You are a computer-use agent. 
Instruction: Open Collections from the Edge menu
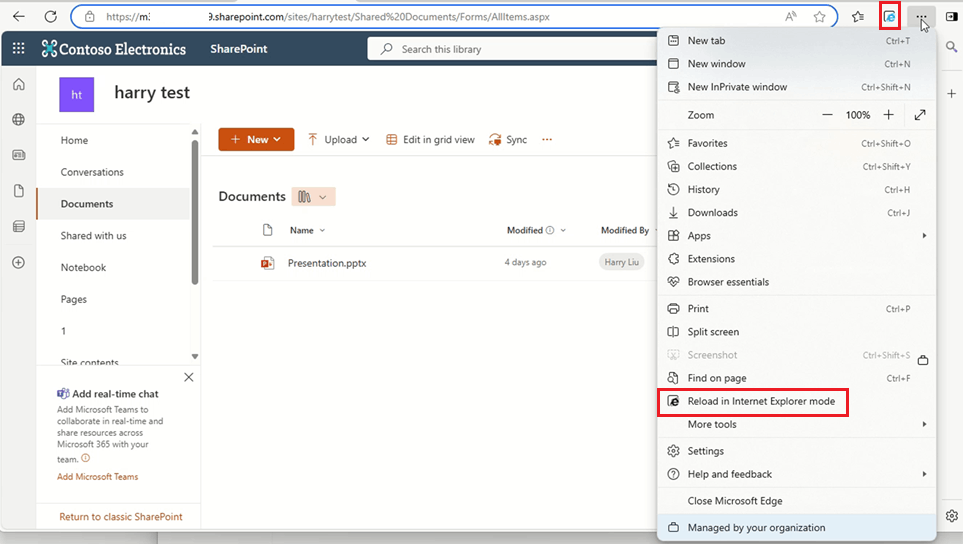[797, 166]
